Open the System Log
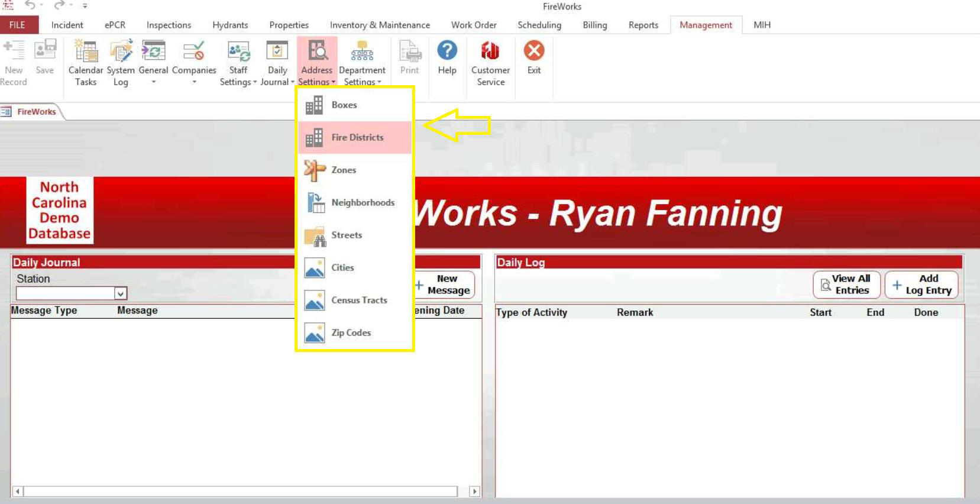Viewport: 980px width, 504px height. tap(121, 62)
